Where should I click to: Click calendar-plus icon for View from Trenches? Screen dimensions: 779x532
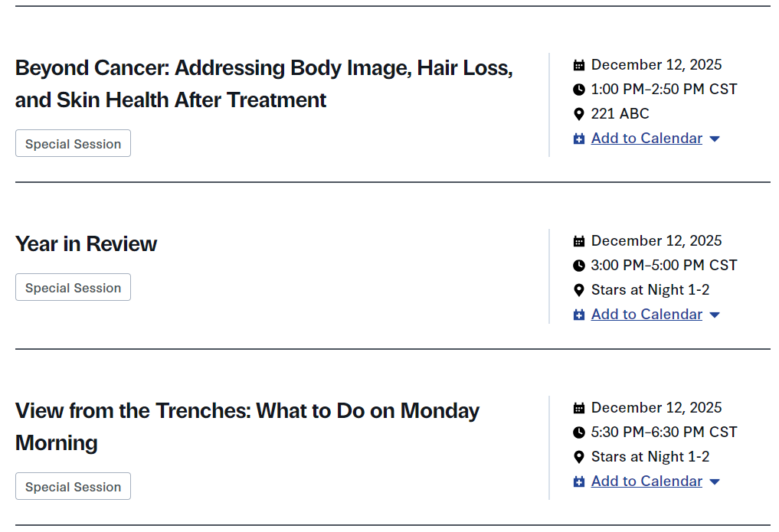(579, 481)
